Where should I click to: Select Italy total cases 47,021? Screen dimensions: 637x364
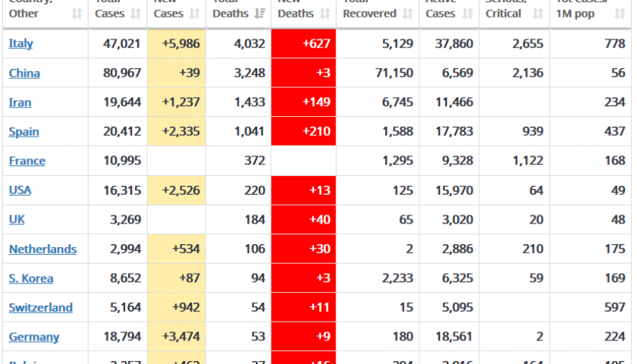(x=122, y=43)
